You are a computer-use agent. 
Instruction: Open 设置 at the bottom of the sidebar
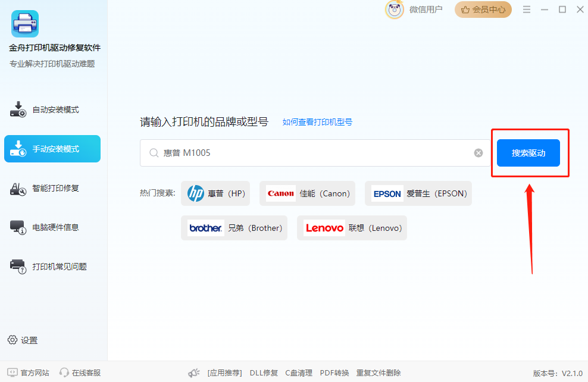(23, 340)
